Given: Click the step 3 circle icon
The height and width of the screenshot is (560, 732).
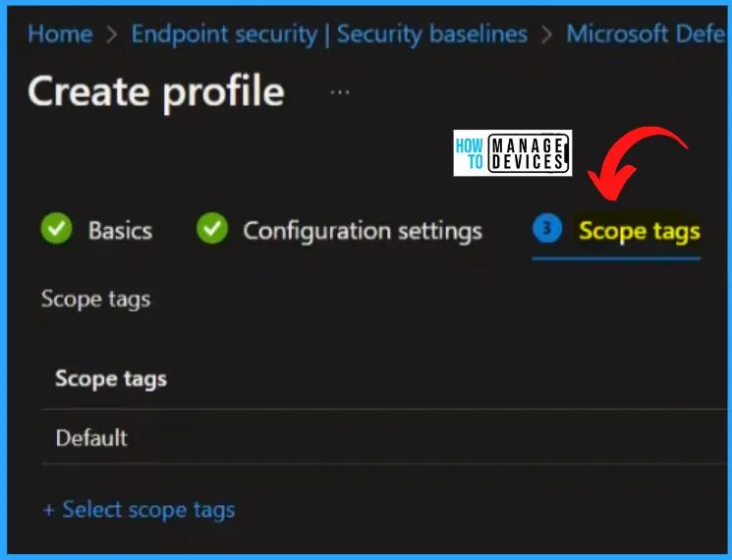Looking at the screenshot, I should pos(547,228).
